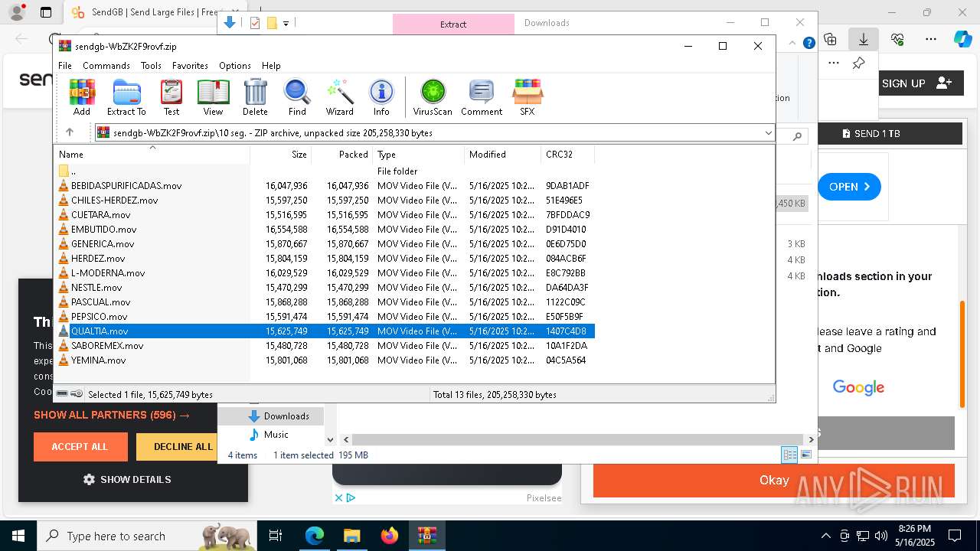Open File Explorer from the taskbar
The image size is (980, 551).
[351, 536]
